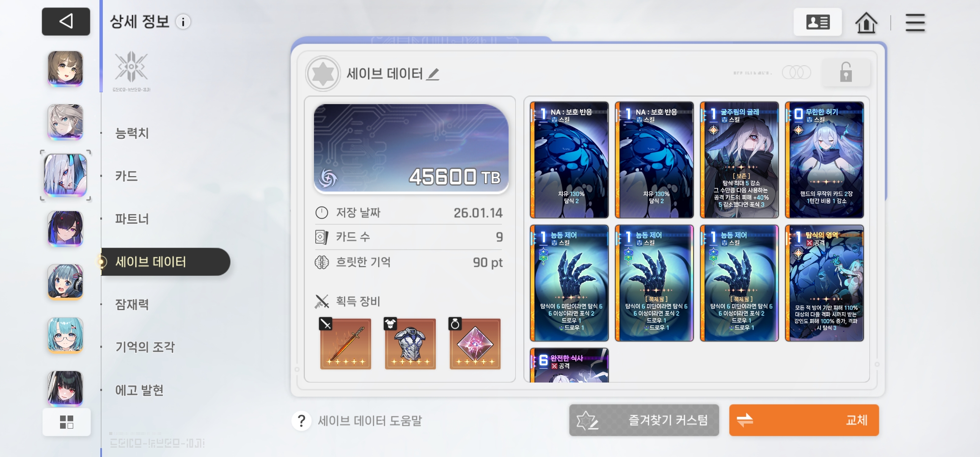Select the black-haired red-eyed character portrait

[x=65, y=388]
